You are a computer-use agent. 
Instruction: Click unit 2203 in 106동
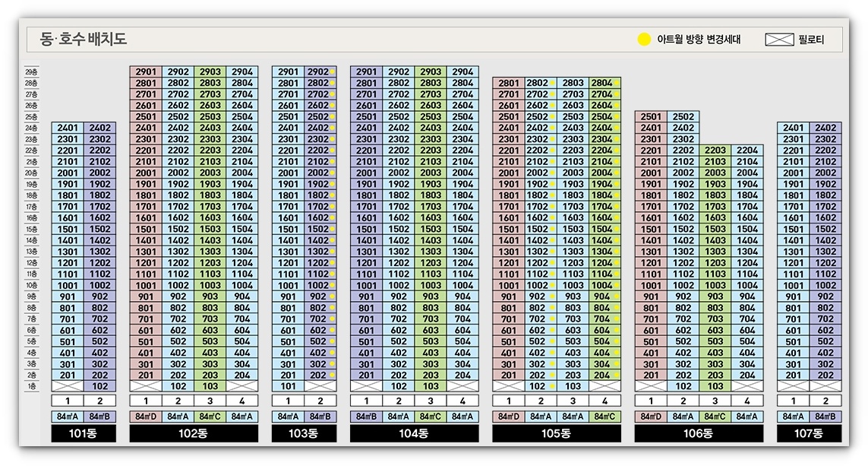tap(715, 151)
